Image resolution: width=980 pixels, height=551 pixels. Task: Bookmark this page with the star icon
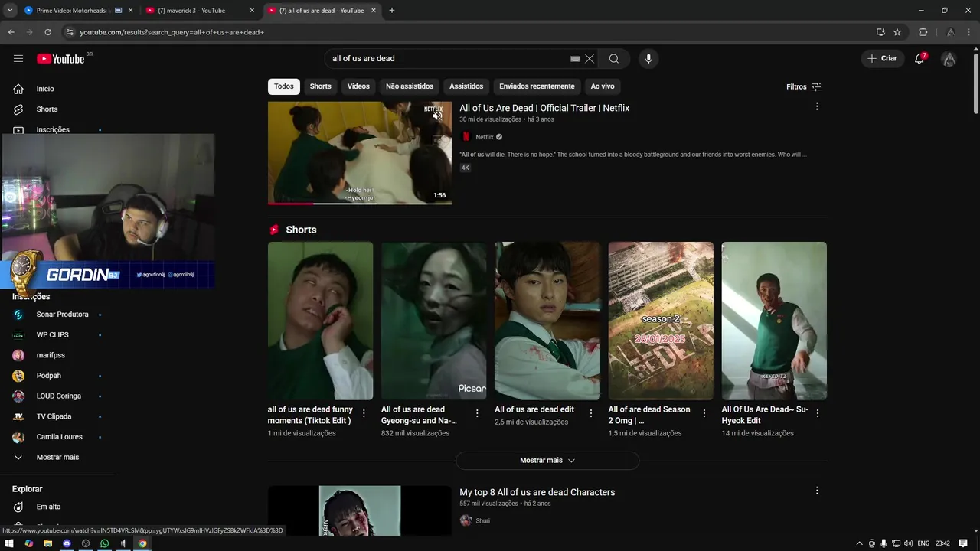click(897, 32)
